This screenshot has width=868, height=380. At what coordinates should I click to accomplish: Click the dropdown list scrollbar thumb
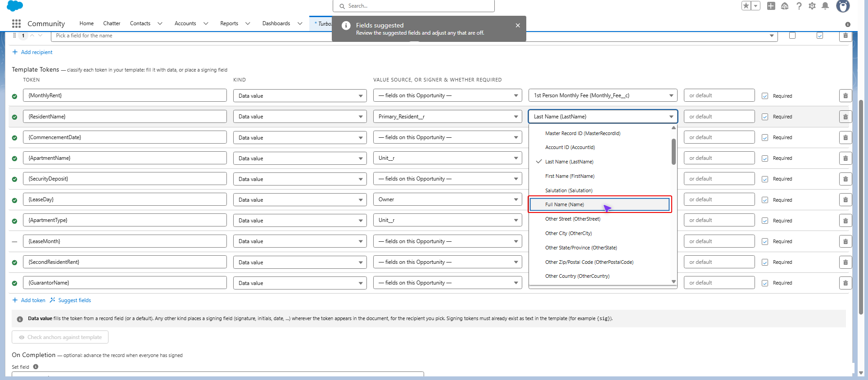click(674, 152)
